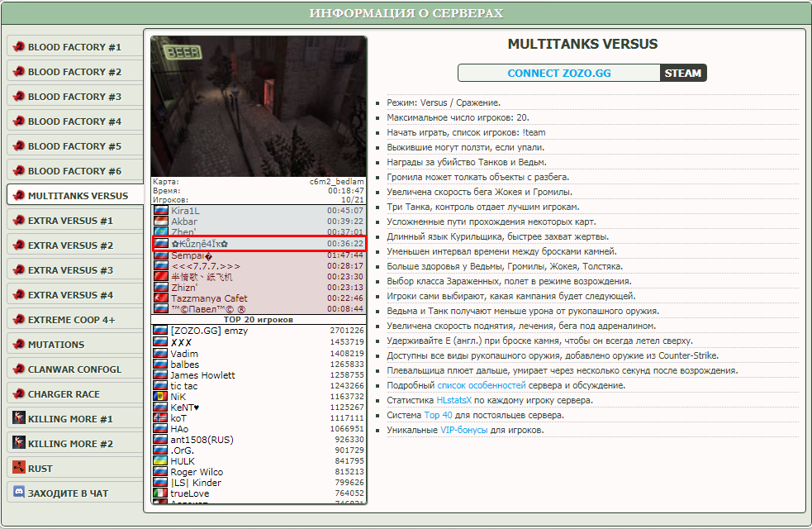Click the Ukraine flag next to HULK
This screenshot has width=812, height=529.
click(161, 461)
